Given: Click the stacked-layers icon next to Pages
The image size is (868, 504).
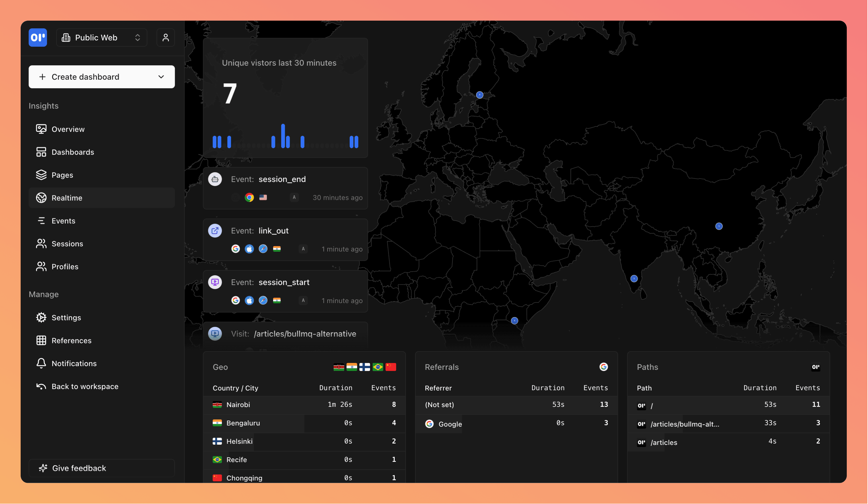Looking at the screenshot, I should pos(41,175).
